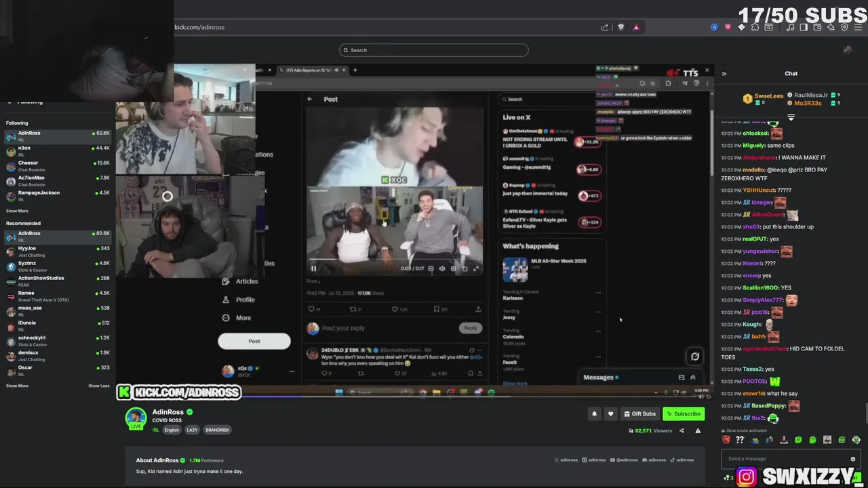Open the browser hamburger menu
868x488 pixels.
tap(858, 27)
